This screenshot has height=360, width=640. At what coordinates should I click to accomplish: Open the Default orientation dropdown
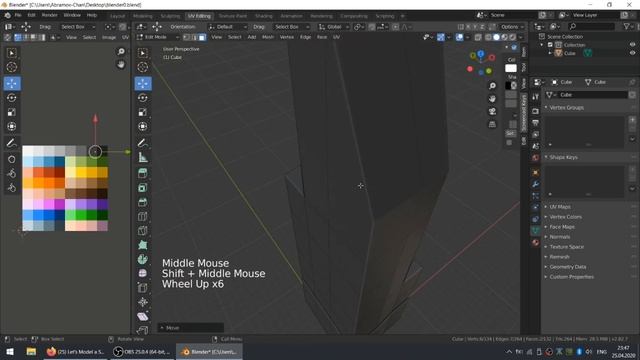(x=228, y=27)
